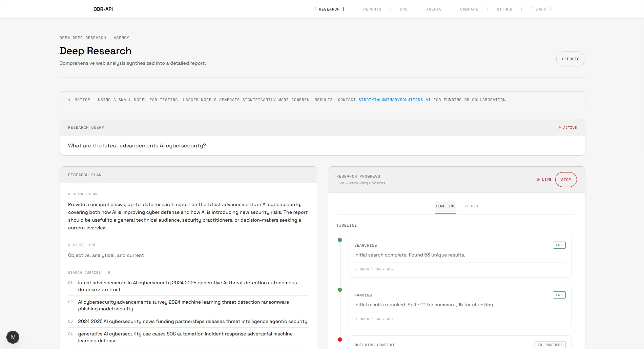The image size is (644, 349).
Task: Open the AGENTS nav item
Action: (x=434, y=9)
